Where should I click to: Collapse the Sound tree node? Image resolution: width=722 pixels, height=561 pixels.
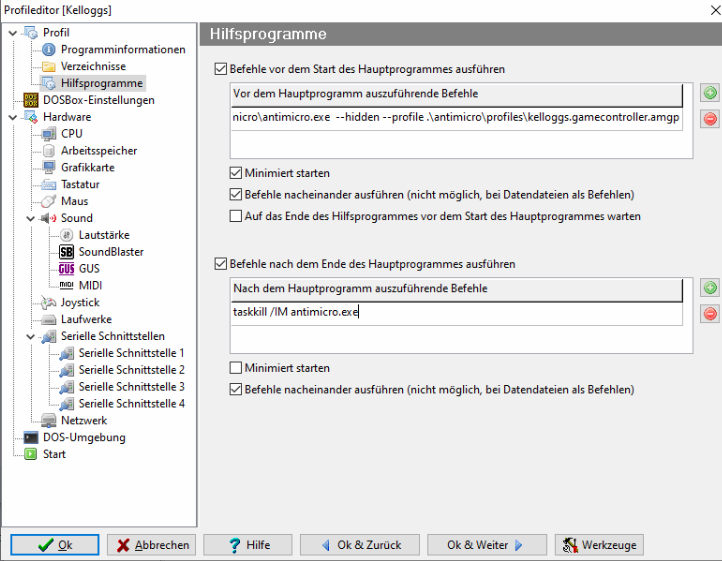[31, 218]
